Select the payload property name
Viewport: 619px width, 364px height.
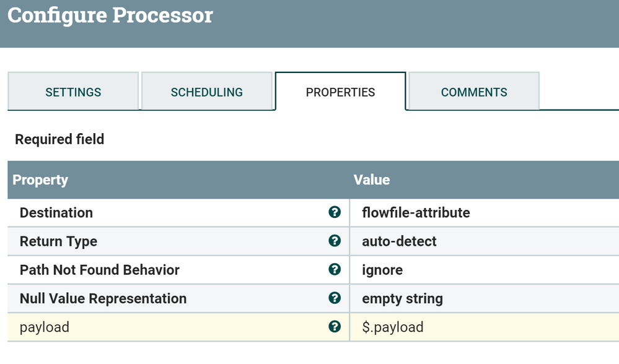pyautogui.click(x=44, y=327)
